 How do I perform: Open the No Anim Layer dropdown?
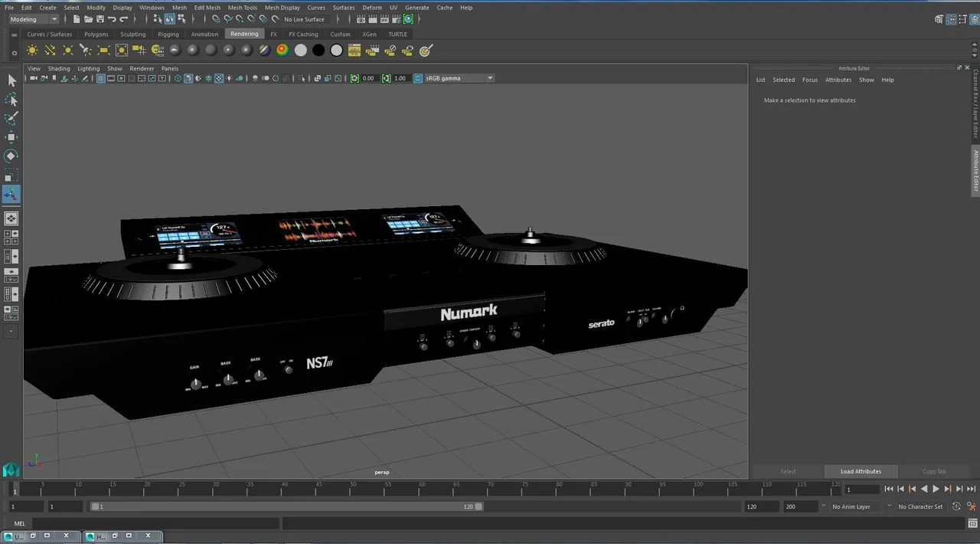pos(856,506)
